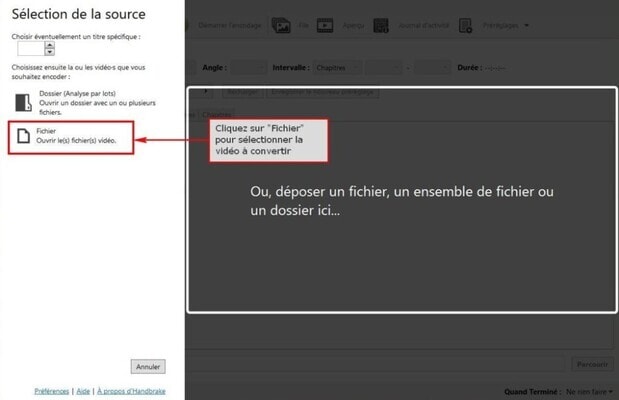
Task: Open the start chapter dropdown
Action: [x=383, y=68]
